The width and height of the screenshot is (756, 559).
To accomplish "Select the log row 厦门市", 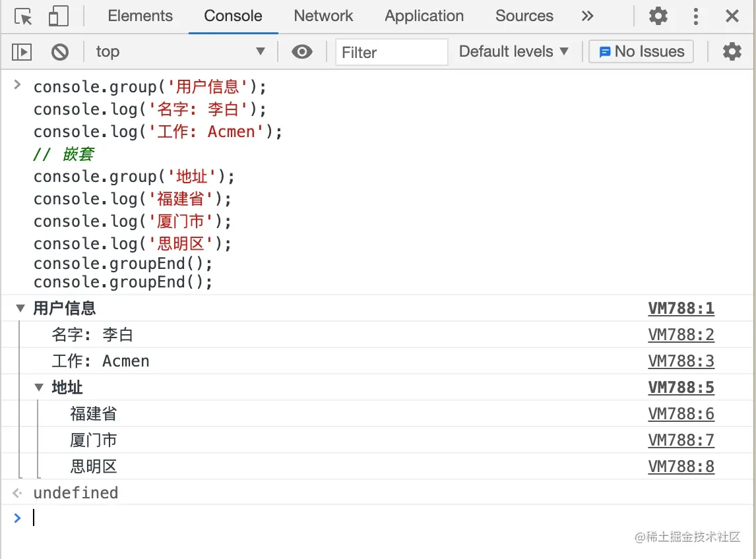I will click(x=377, y=440).
